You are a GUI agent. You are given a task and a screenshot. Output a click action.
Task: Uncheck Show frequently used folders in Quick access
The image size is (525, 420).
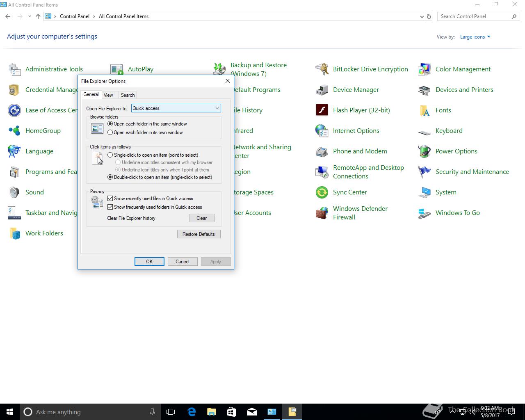coord(110,207)
